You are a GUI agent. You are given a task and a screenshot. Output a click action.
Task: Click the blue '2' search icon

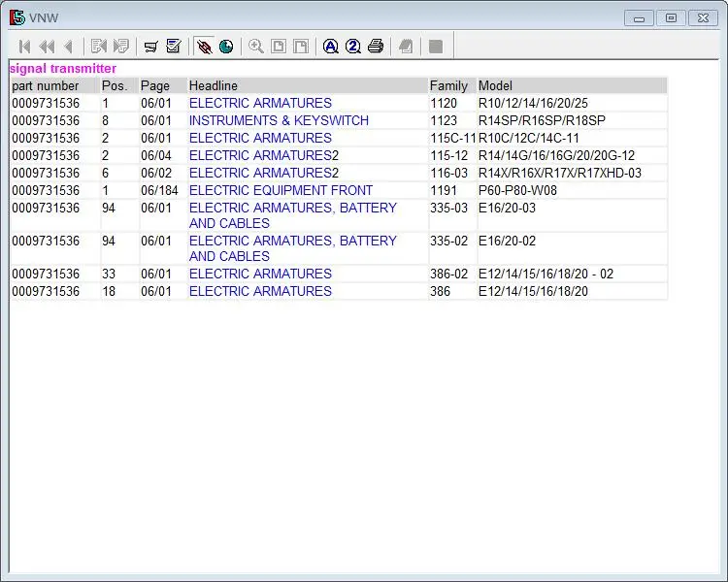click(353, 47)
